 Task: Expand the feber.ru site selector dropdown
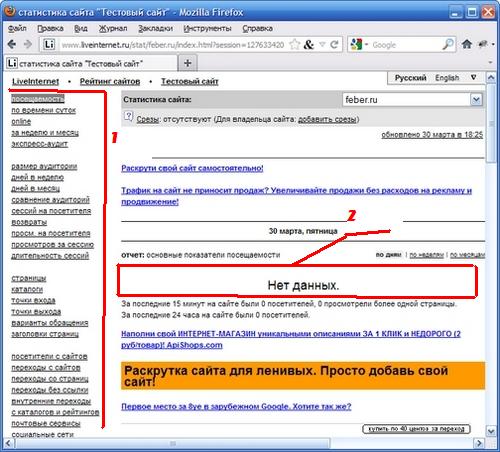[x=476, y=99]
